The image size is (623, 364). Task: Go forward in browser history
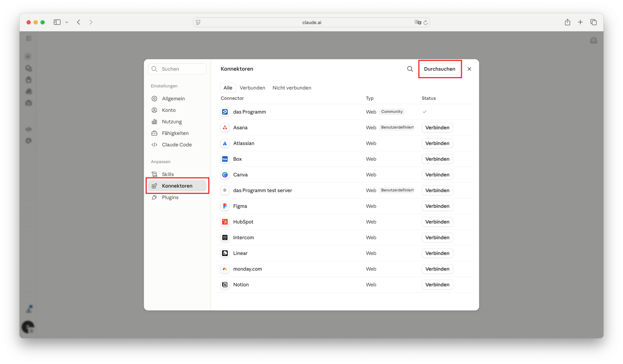pyautogui.click(x=91, y=22)
